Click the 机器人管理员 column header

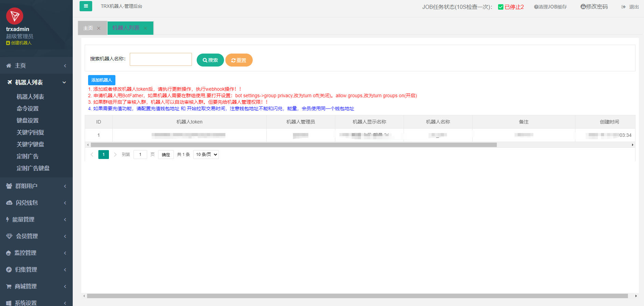pos(301,122)
